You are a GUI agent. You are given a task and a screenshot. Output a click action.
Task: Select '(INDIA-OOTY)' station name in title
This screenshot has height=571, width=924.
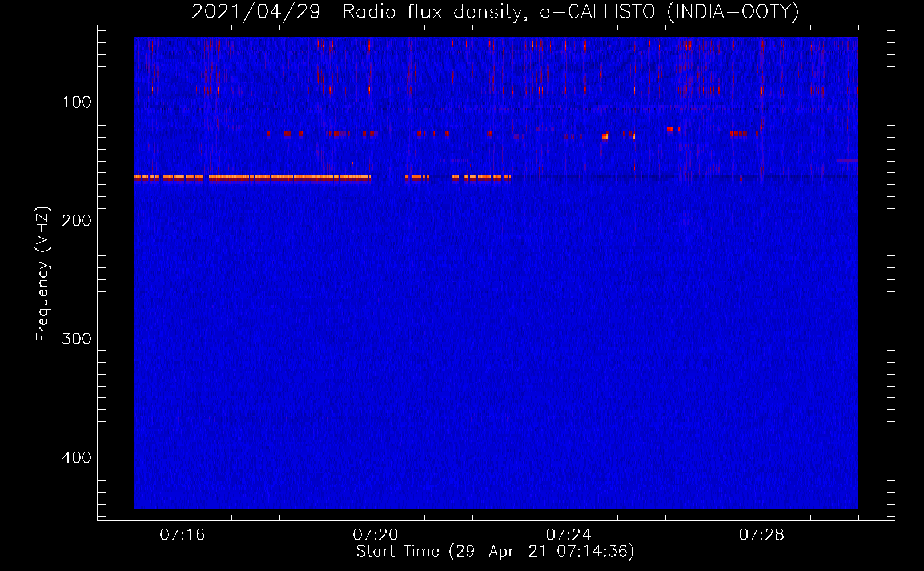click(733, 12)
